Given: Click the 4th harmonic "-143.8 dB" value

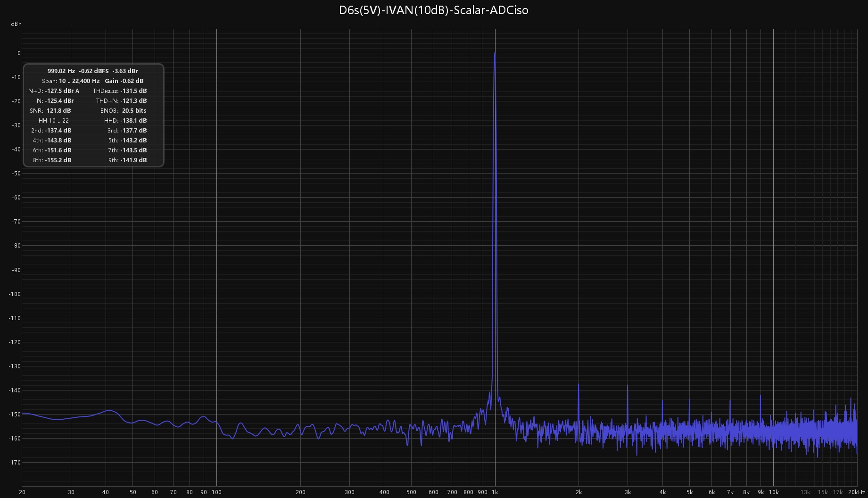Looking at the screenshot, I should point(58,140).
